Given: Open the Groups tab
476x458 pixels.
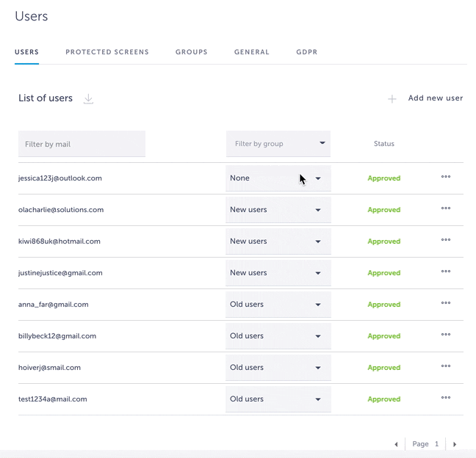Looking at the screenshot, I should tap(192, 52).
